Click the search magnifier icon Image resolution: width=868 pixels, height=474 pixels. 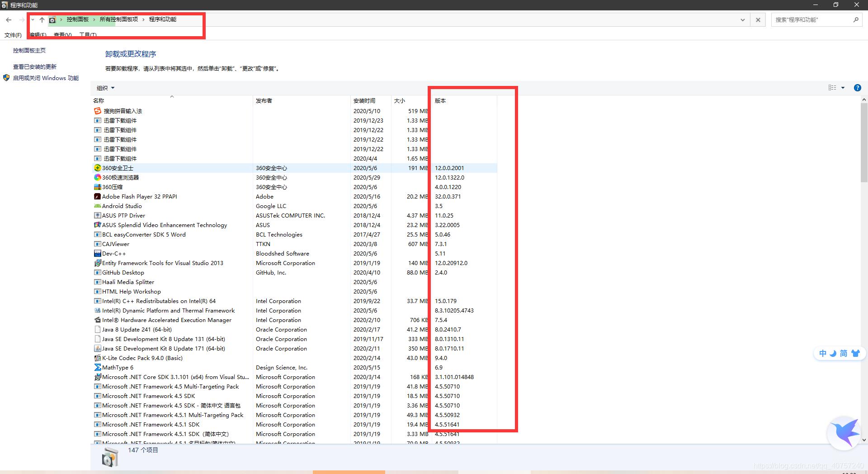(856, 19)
